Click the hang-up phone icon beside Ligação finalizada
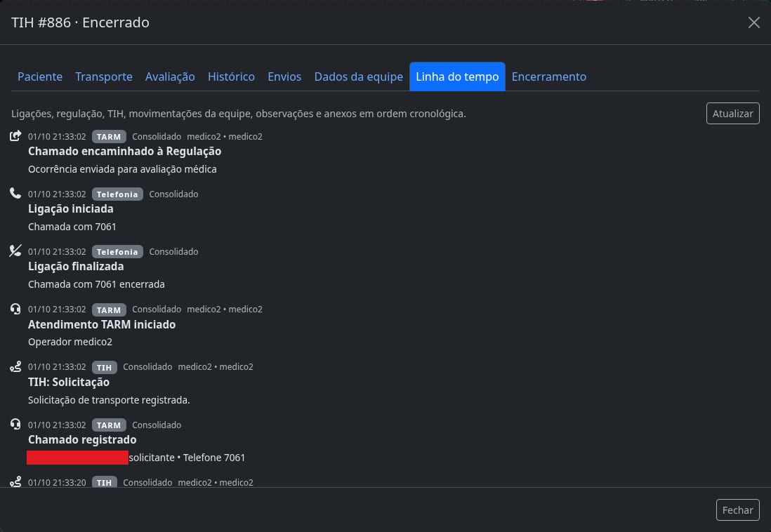The width and height of the screenshot is (771, 532). click(15, 251)
